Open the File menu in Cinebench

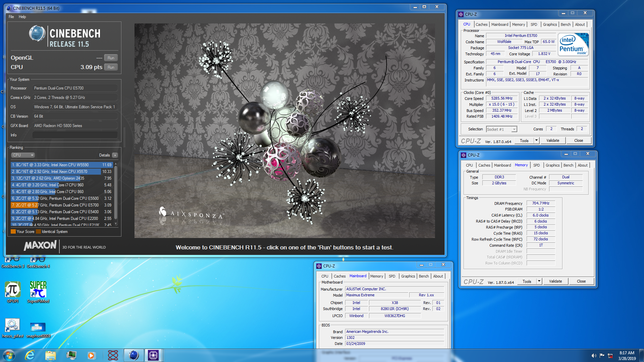point(11,17)
